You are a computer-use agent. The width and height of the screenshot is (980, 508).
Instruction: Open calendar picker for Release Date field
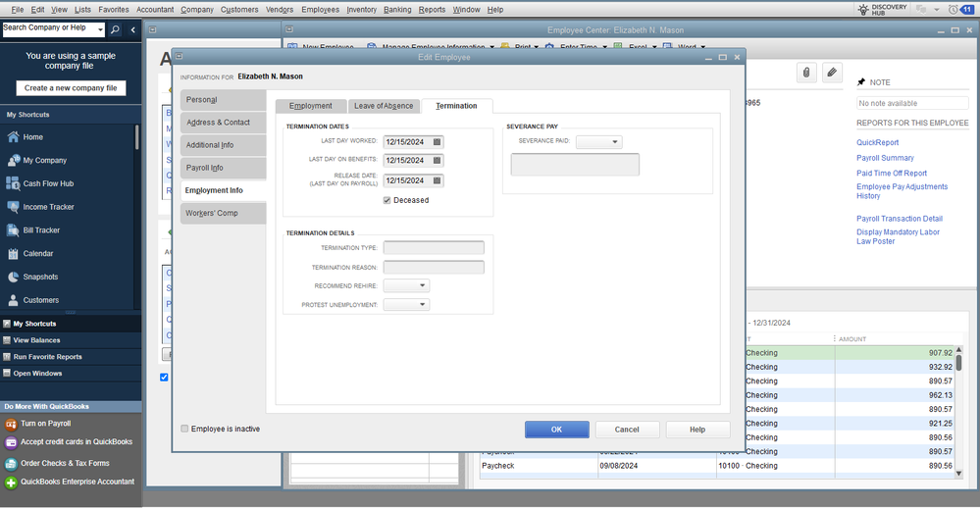click(x=437, y=180)
